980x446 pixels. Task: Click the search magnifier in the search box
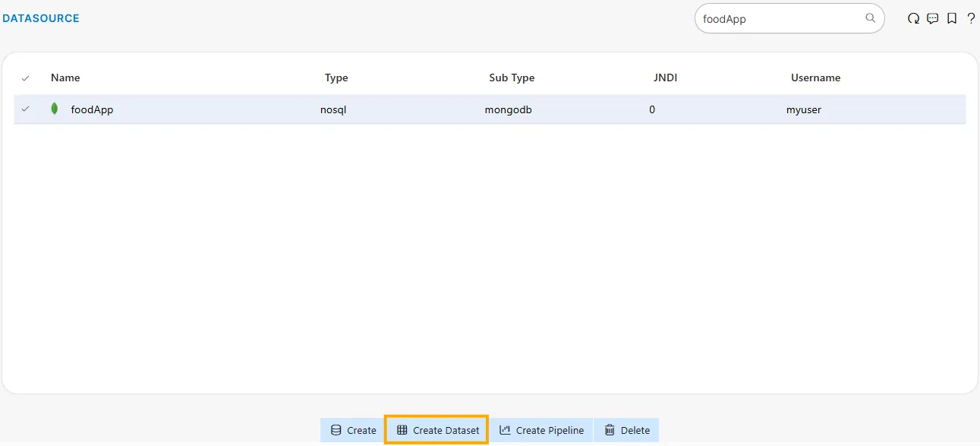click(870, 18)
